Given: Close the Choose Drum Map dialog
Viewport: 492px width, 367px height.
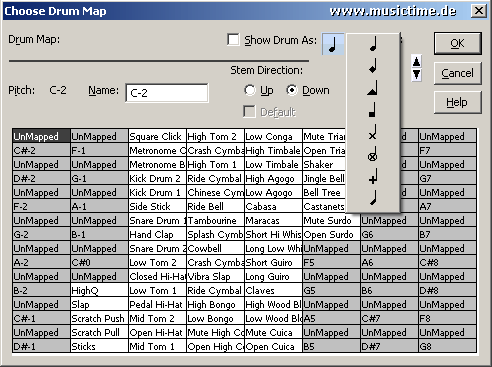Looking at the screenshot, I should 479,11.
